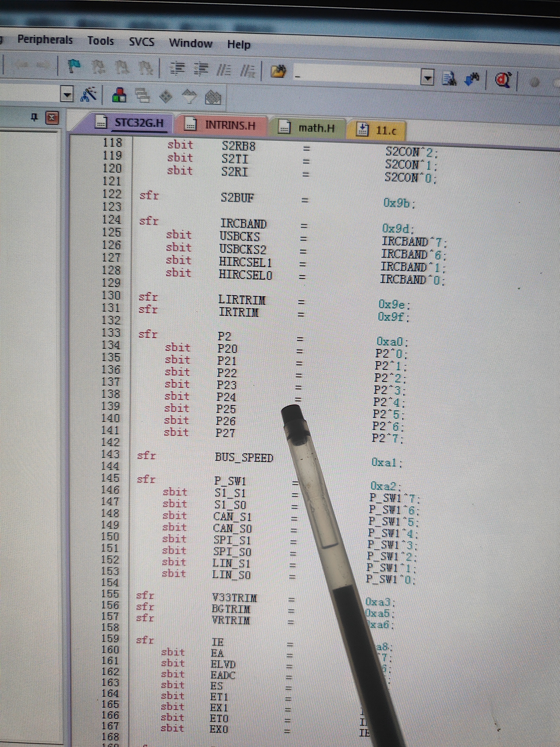Click the expression IRCBAND^7
This screenshot has height=747, width=560.
[x=415, y=242]
